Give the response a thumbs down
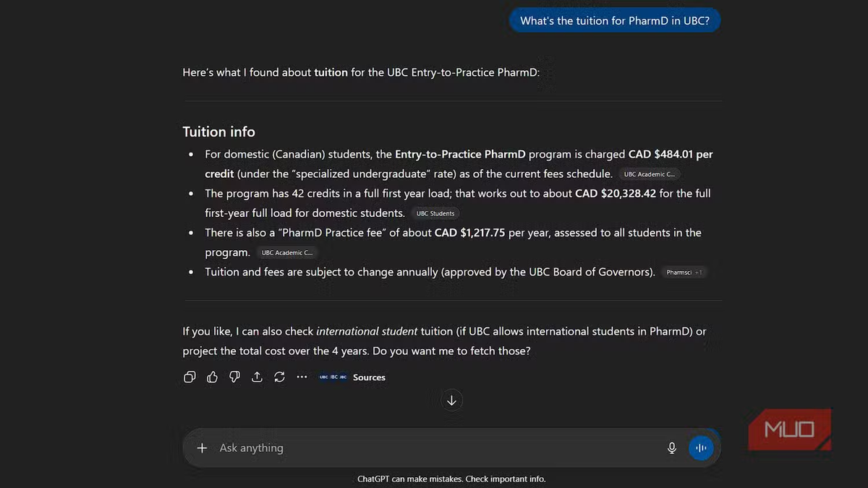 click(234, 377)
